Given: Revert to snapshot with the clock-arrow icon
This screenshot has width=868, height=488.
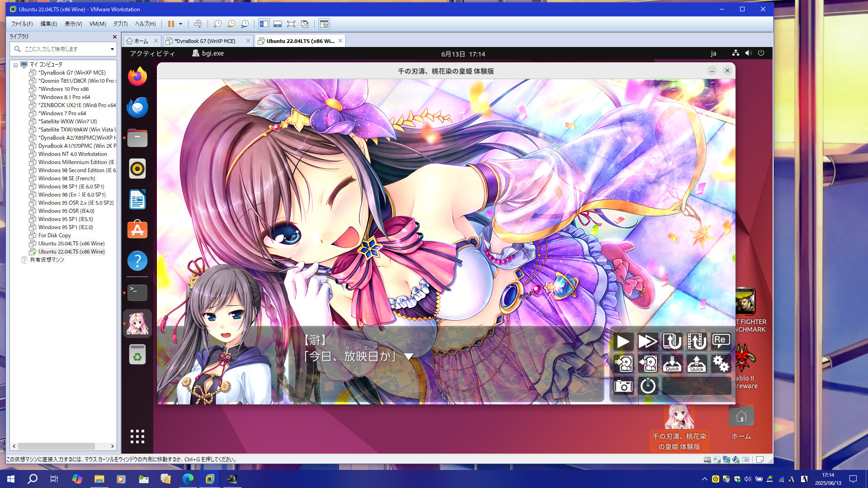Looking at the screenshot, I should pyautogui.click(x=231, y=24).
